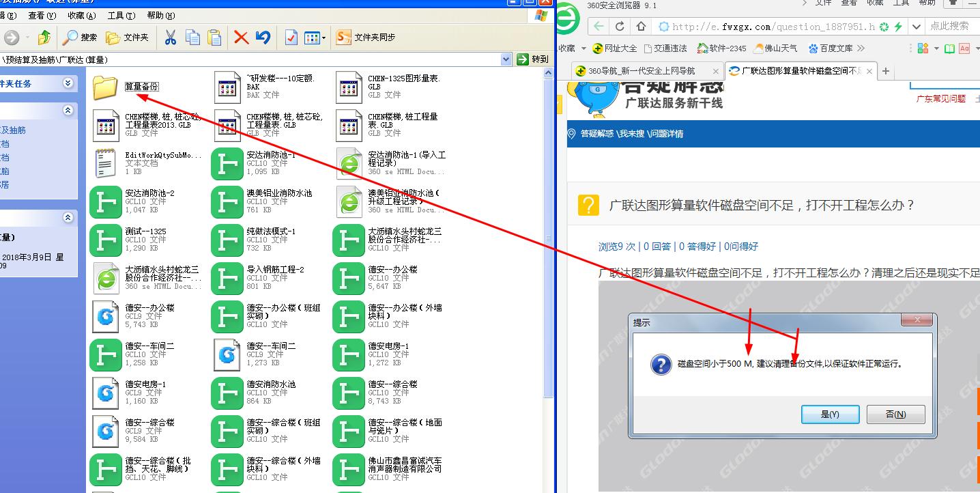Select the 德安电房-1 GCL10 file
The image size is (980, 493).
[x=372, y=354]
